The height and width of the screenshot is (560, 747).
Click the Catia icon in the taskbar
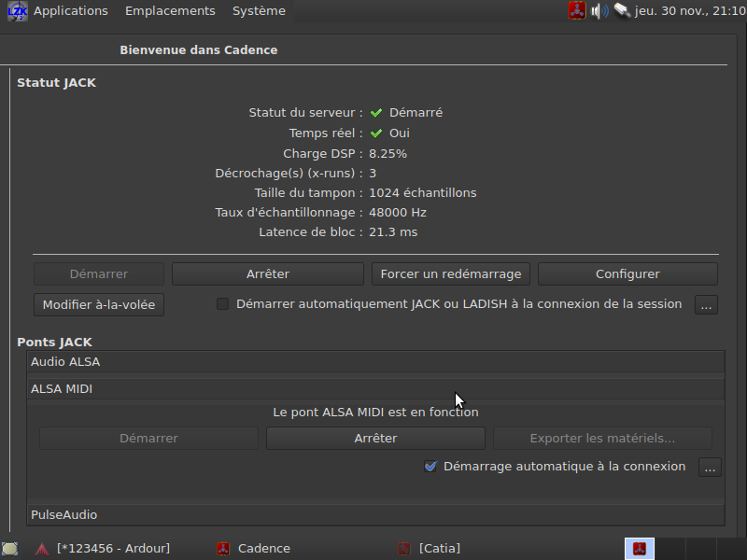(x=404, y=549)
